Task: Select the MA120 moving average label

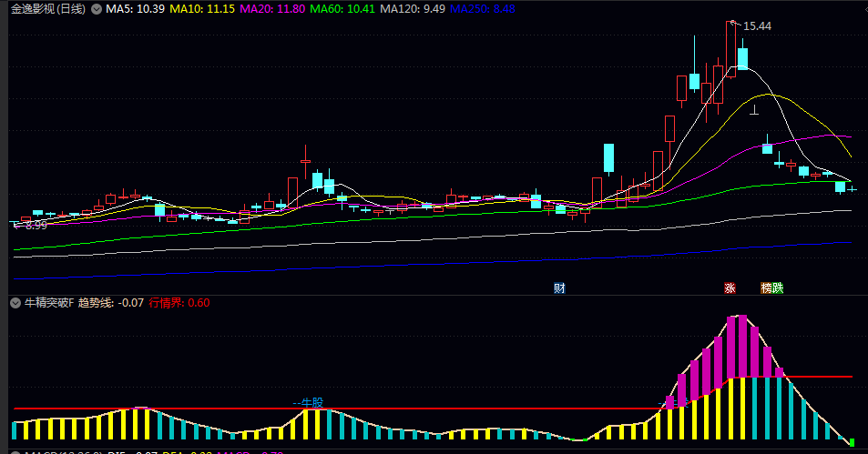Action: pyautogui.click(x=413, y=9)
